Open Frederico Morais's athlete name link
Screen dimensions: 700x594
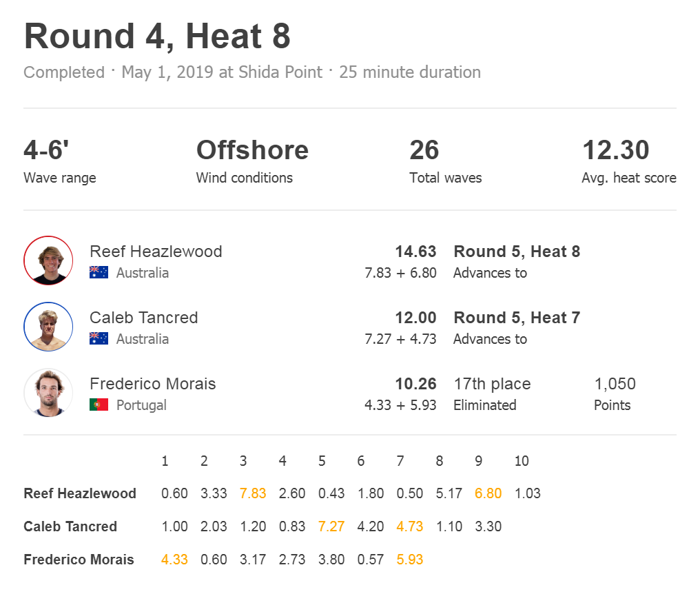[x=153, y=384]
